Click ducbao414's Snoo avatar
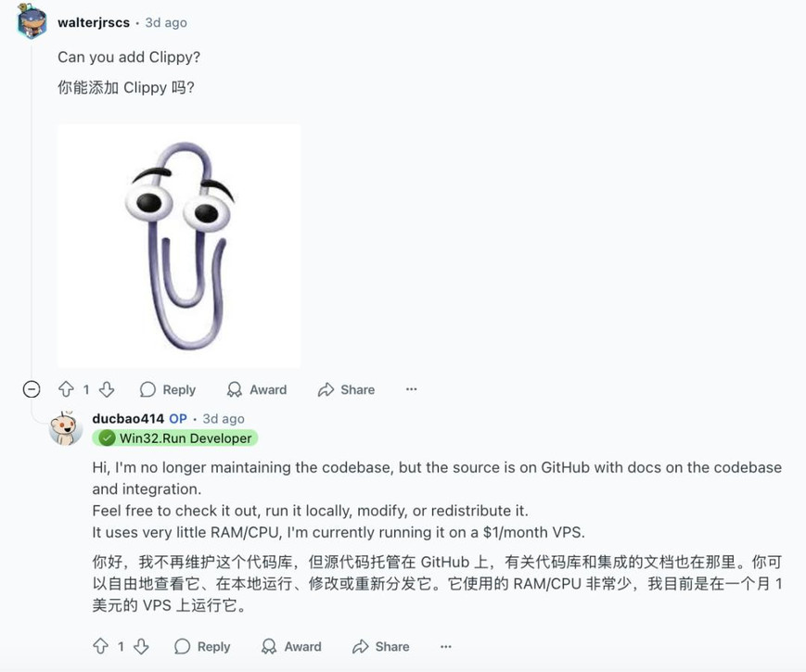 (x=65, y=428)
